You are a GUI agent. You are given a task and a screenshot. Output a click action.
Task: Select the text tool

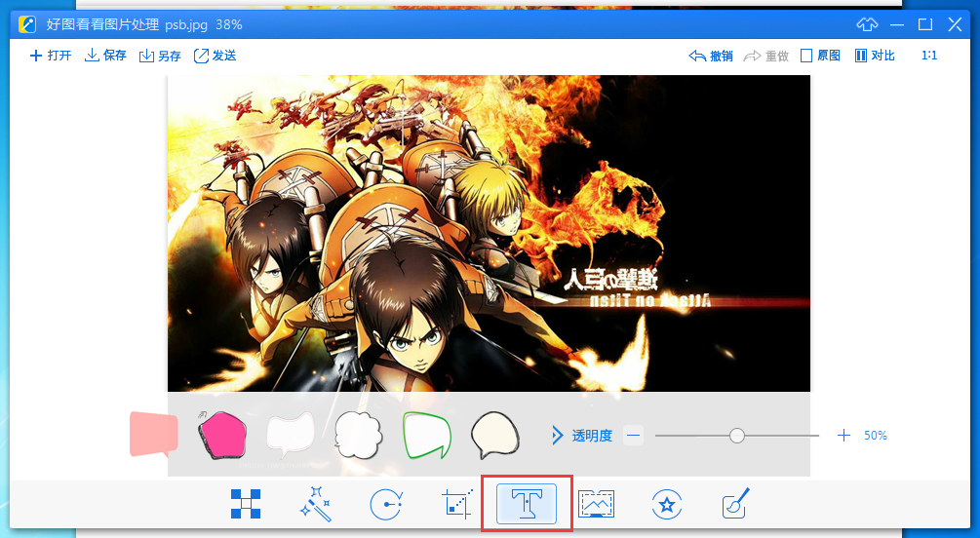point(527,504)
